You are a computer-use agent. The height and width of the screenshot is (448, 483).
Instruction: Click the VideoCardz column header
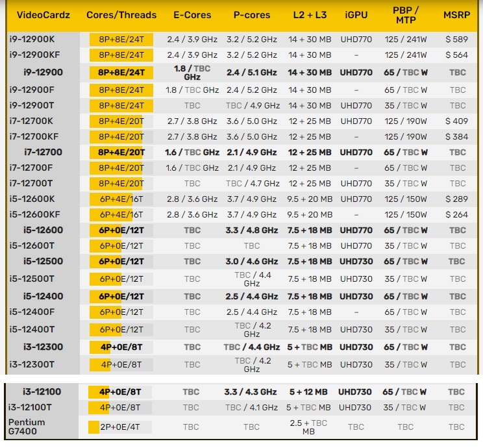[43, 15]
